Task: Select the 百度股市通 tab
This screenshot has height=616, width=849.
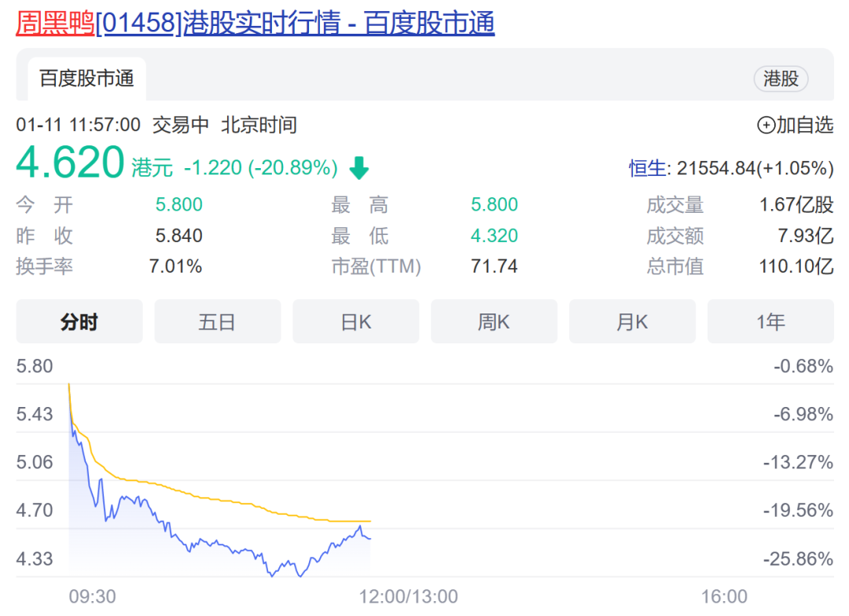Action: coord(86,79)
